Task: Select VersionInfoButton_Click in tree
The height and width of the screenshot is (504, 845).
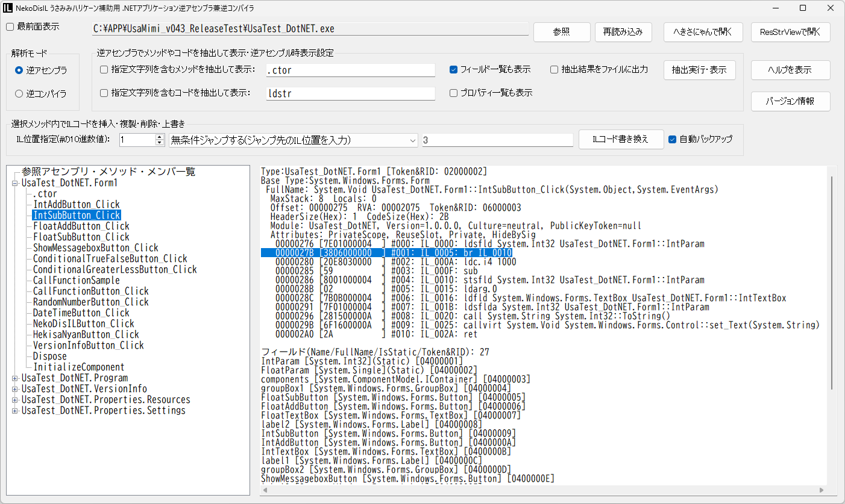Action: [x=89, y=346]
